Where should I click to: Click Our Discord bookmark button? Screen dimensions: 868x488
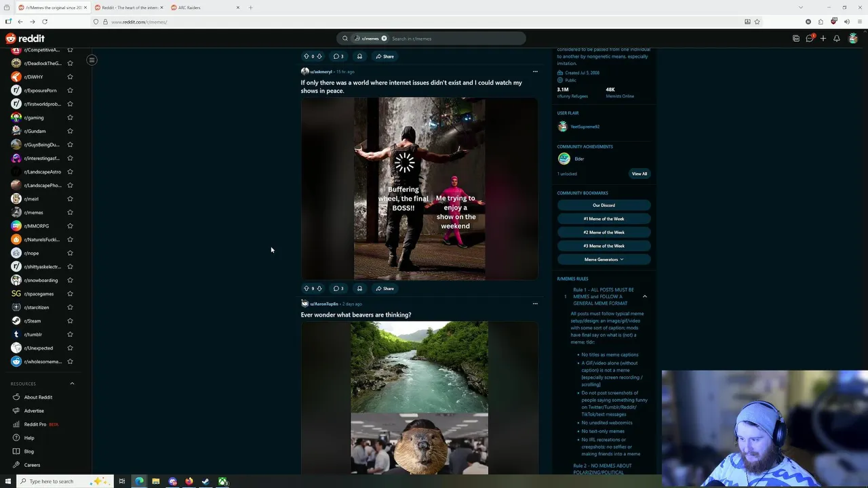pos(604,205)
